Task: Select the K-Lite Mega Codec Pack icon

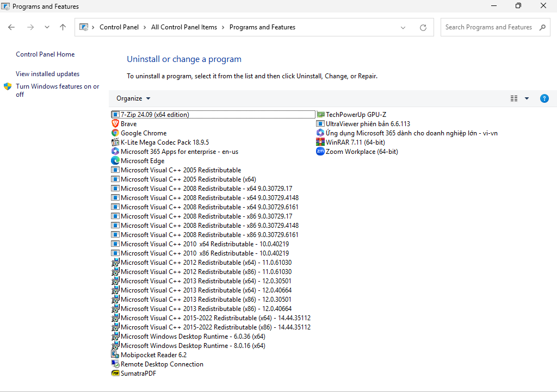Action: [115, 142]
